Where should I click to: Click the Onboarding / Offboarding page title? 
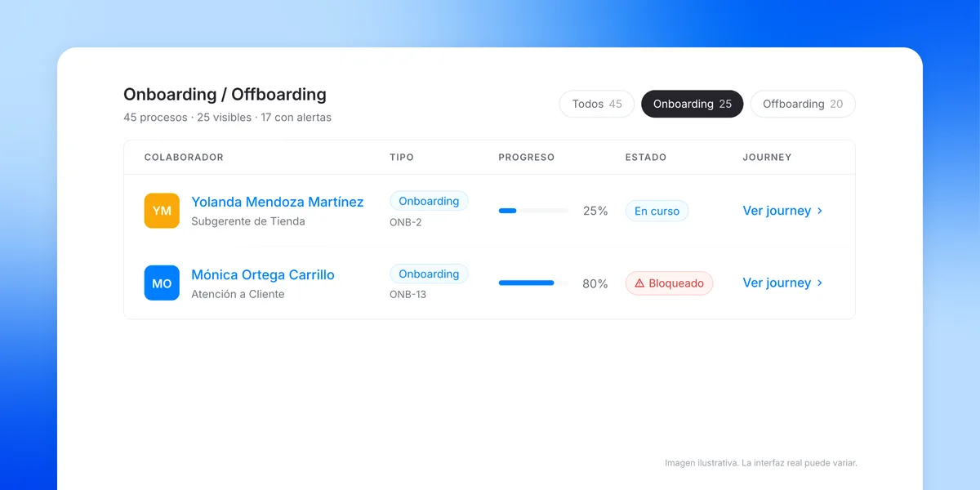click(225, 94)
